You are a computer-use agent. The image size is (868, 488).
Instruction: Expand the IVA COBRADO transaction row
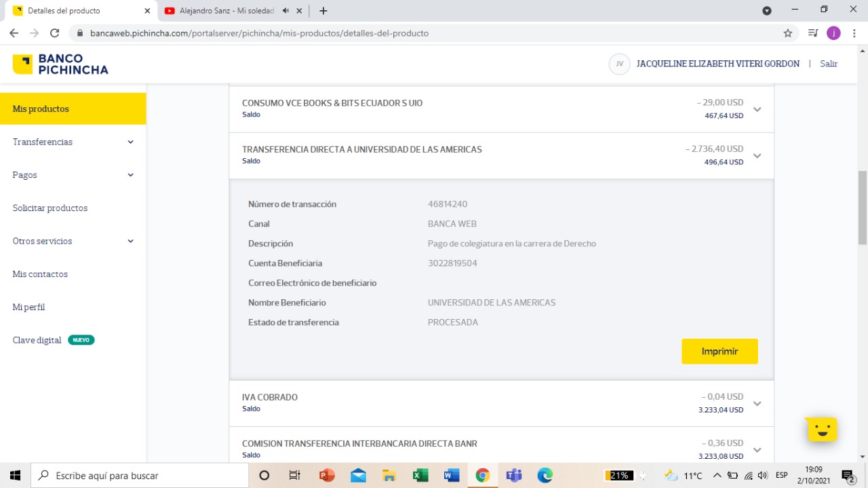(757, 403)
